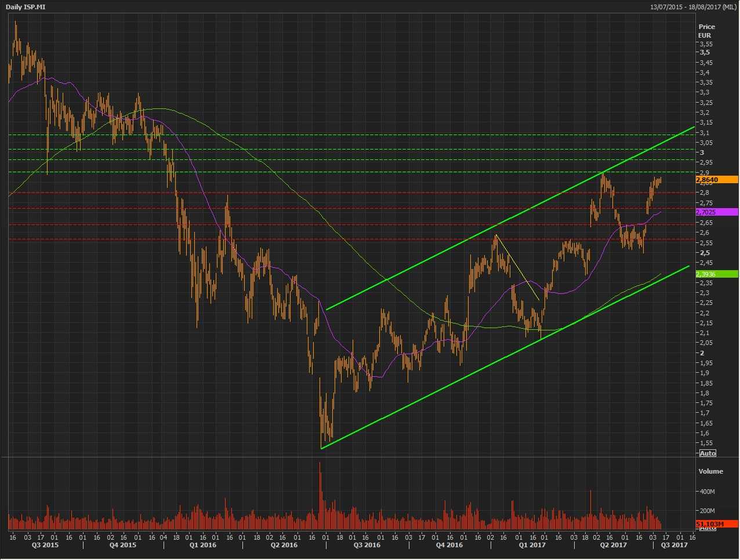Click the 2,25 price axis label
The image size is (740, 560).
[x=706, y=303]
